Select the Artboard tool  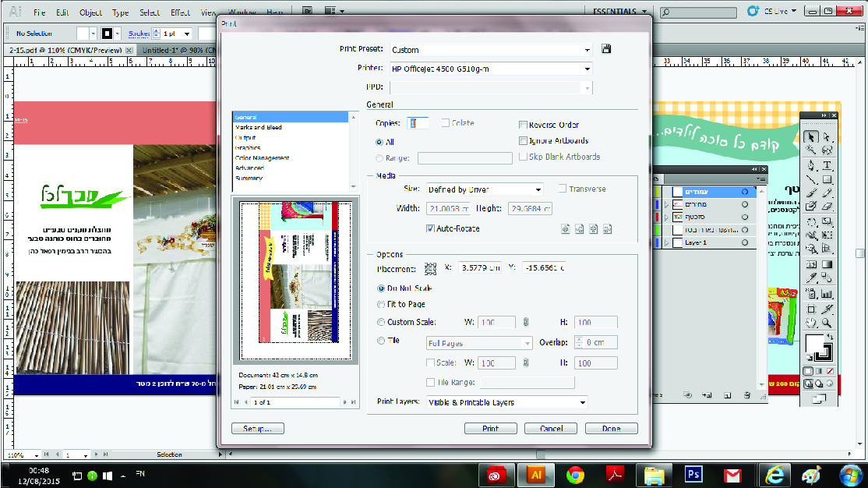(811, 309)
